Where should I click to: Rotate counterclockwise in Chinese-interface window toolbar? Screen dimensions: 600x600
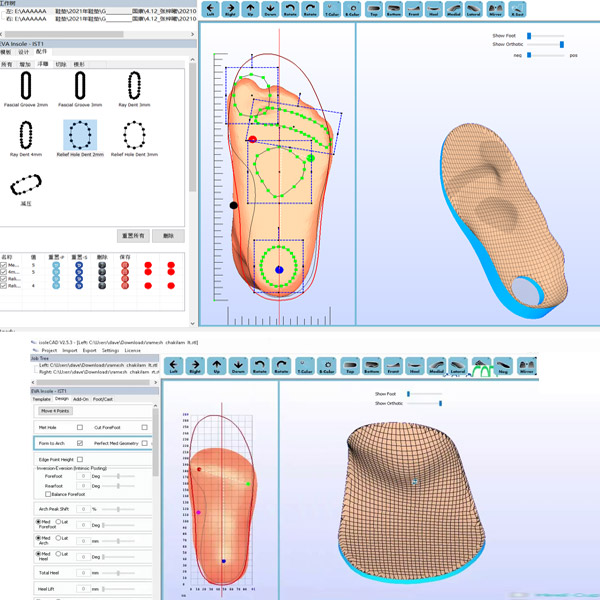290,9
